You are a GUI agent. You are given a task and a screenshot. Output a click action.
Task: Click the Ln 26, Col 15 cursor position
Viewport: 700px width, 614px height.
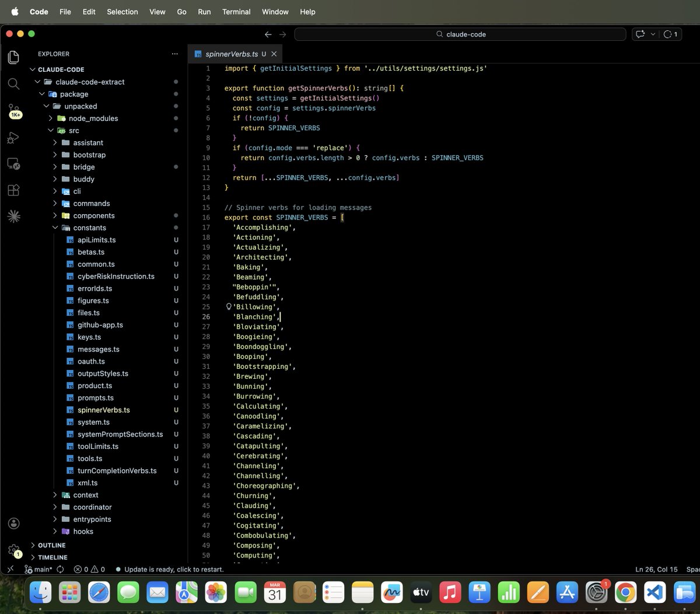656,569
